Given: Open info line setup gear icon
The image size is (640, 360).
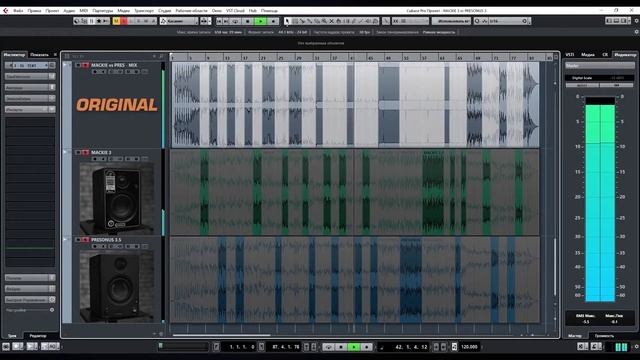Looking at the screenshot, I should 636,32.
